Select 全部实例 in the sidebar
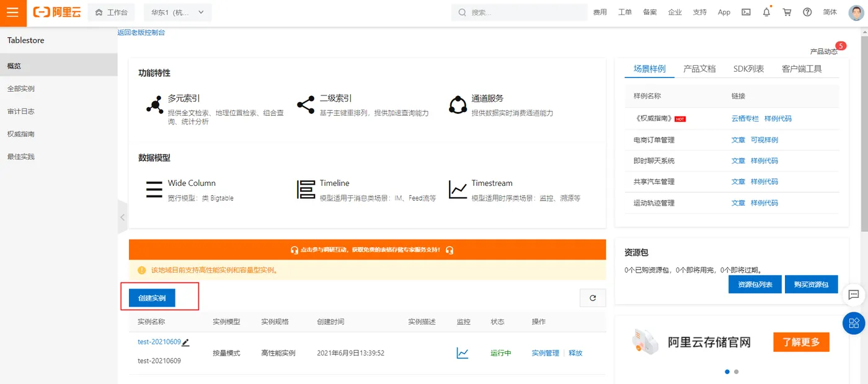Viewport: 868px width, 384px height. pyautogui.click(x=59, y=89)
